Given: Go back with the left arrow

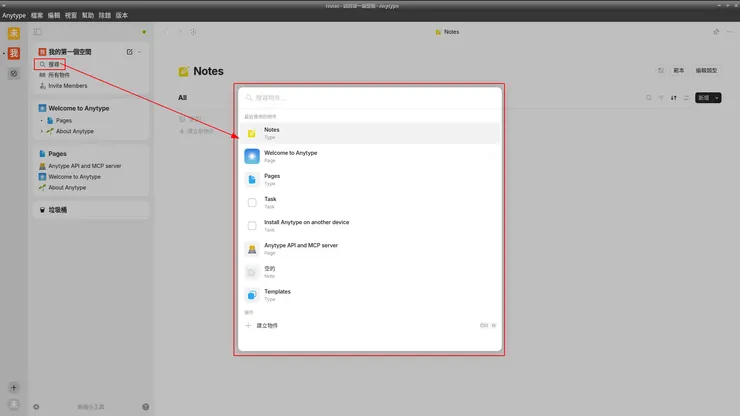Looking at the screenshot, I should pos(166,32).
